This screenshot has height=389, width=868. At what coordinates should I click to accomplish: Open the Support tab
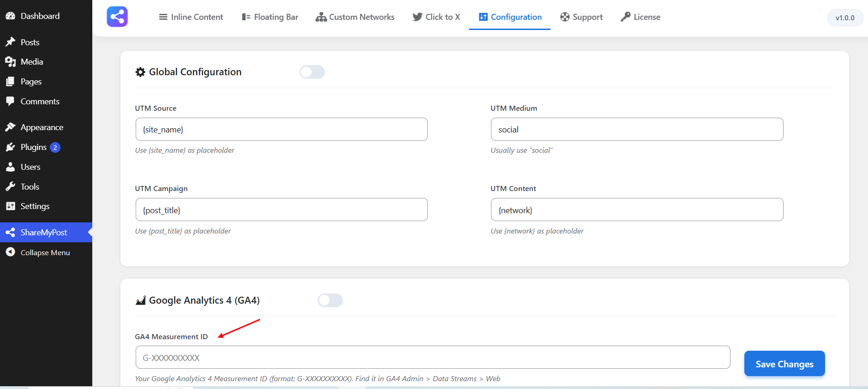point(581,17)
